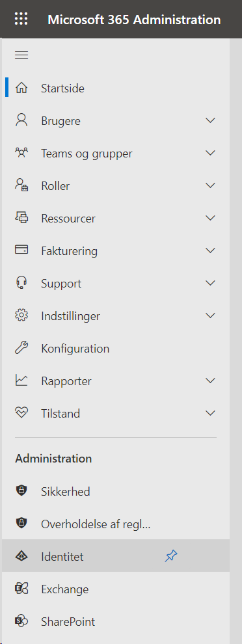The width and height of the screenshot is (242, 644).
Task: Expand the Roller section chevron
Action: pos(210,185)
